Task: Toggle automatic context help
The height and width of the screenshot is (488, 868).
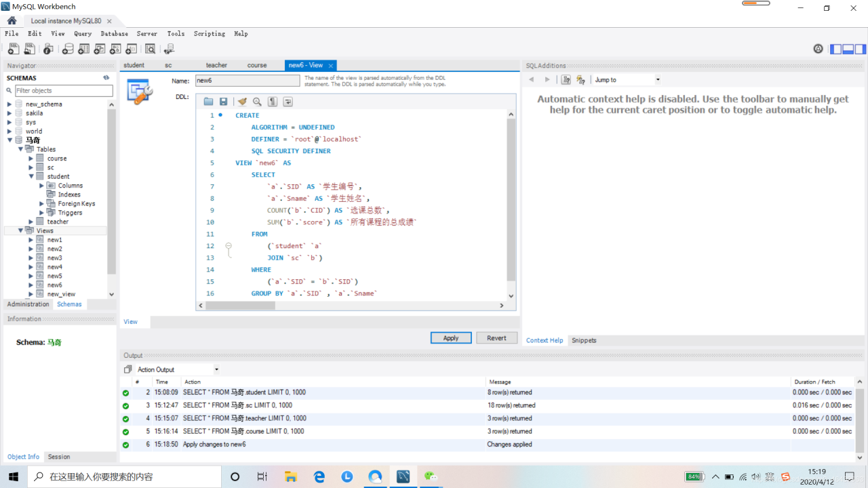Action: (581, 80)
